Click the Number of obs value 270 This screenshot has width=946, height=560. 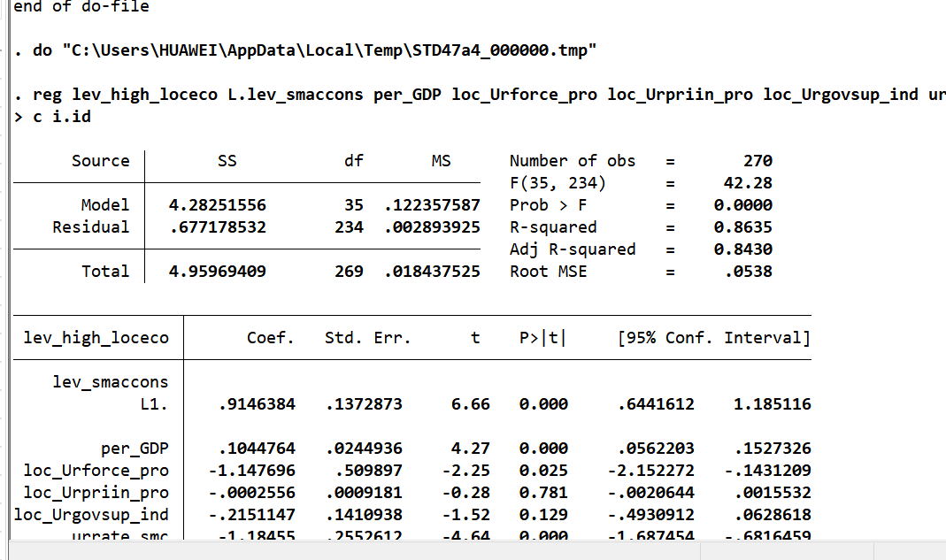pos(758,161)
